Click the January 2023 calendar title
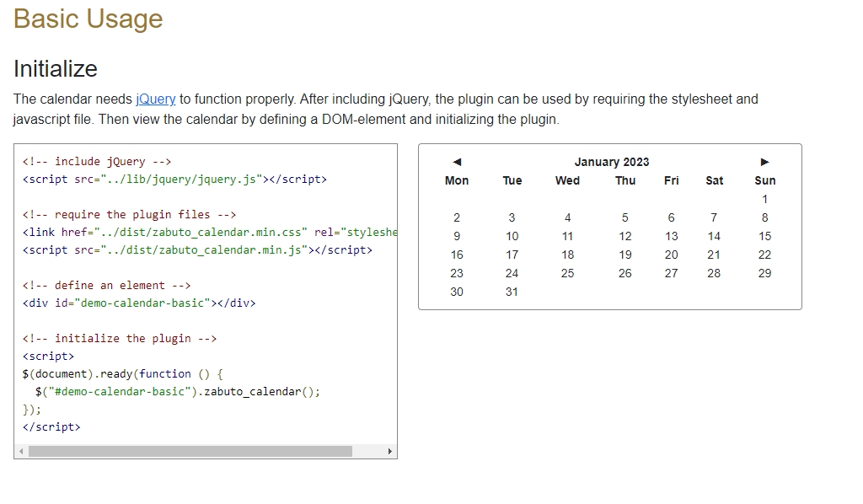This screenshot has width=863, height=504. coord(612,162)
